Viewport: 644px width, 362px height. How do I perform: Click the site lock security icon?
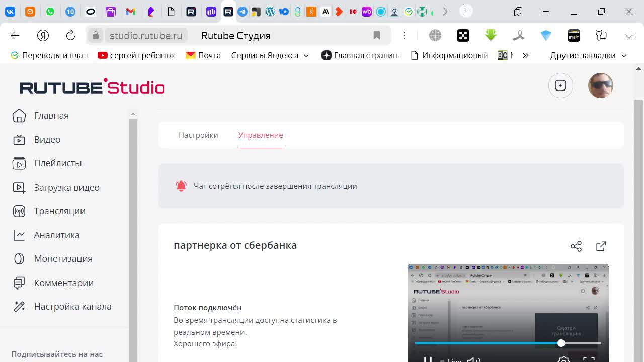[x=96, y=35]
